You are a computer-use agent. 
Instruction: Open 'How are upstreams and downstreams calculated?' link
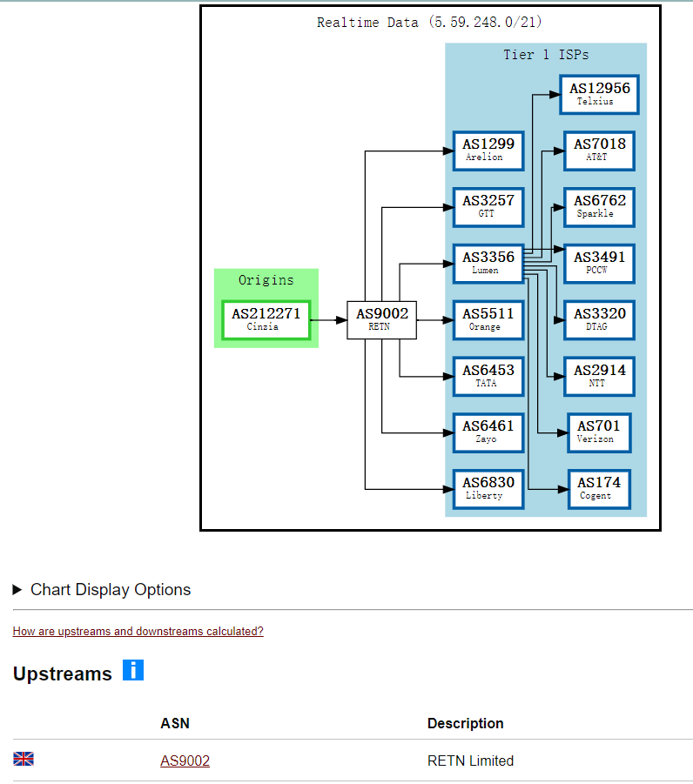pos(138,631)
